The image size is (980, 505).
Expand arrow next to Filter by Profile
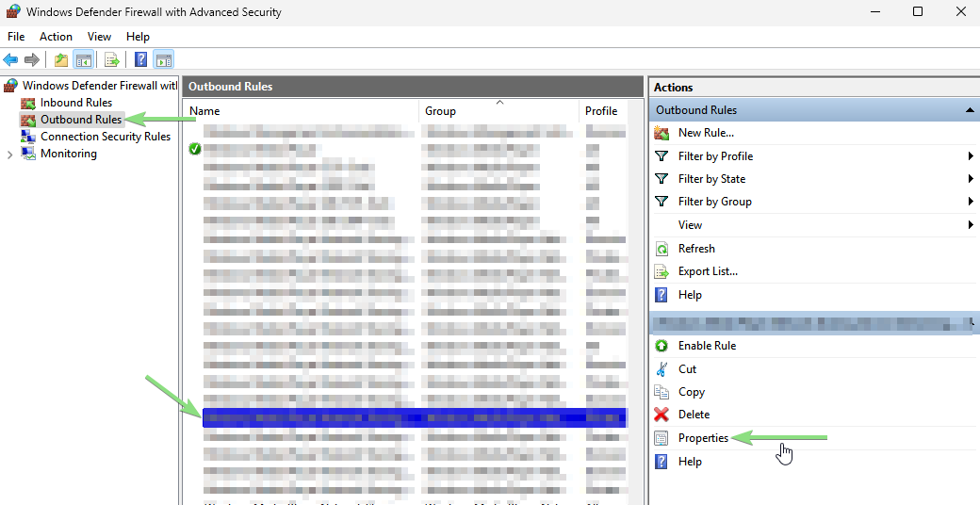click(x=971, y=156)
